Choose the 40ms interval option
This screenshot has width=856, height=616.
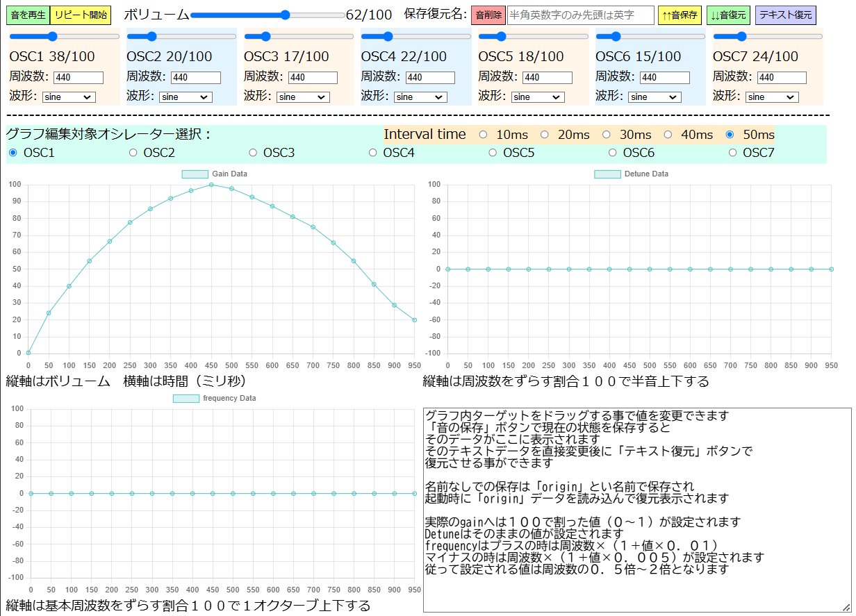click(668, 134)
